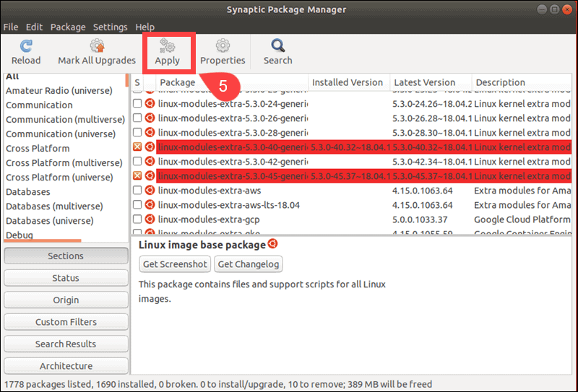578x392 pixels.
Task: Click latest version 5.3.0-42.34~18.04.1
Action: pos(432,162)
